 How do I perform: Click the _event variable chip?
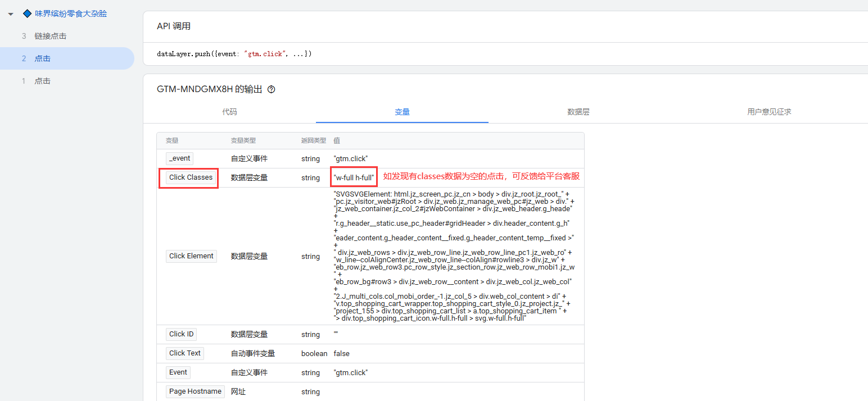(x=180, y=158)
